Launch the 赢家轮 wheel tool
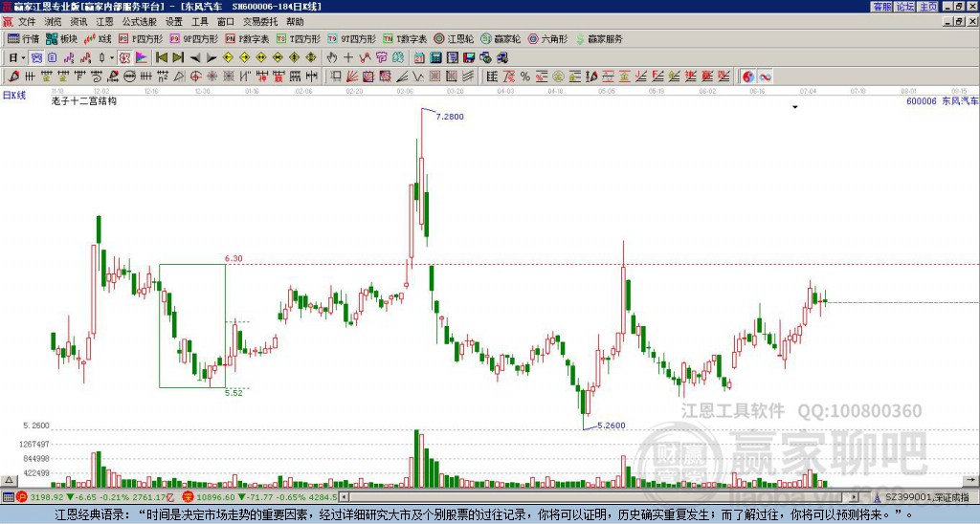This screenshot has width=980, height=524. (x=501, y=38)
